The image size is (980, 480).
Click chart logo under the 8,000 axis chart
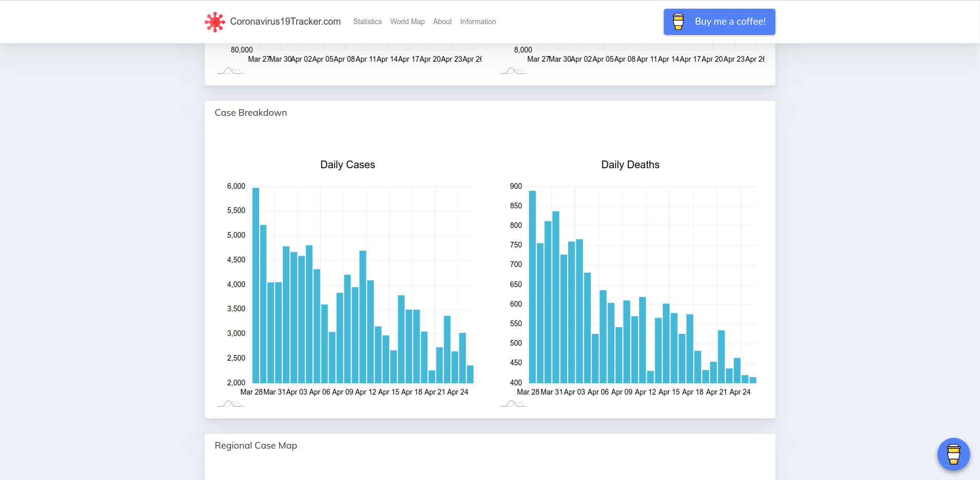[514, 71]
